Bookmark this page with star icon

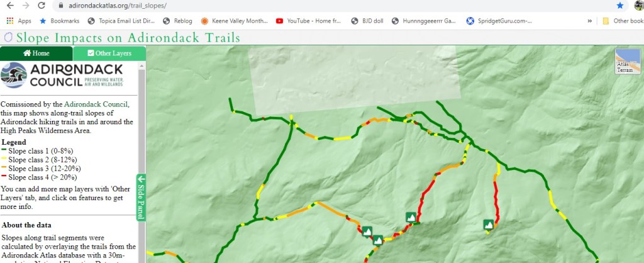click(x=619, y=6)
